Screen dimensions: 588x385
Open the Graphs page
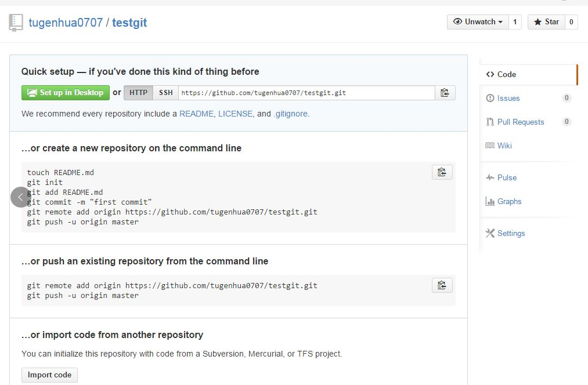[509, 201]
